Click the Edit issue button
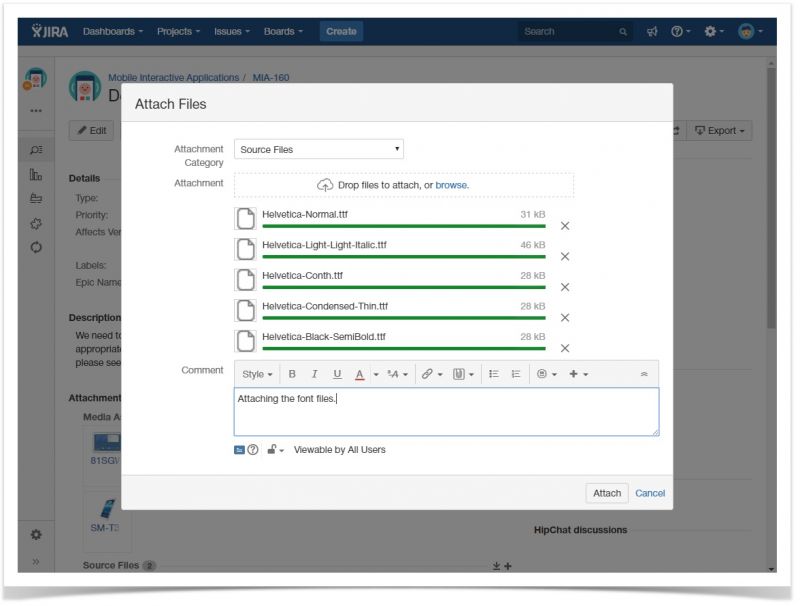 click(x=92, y=131)
